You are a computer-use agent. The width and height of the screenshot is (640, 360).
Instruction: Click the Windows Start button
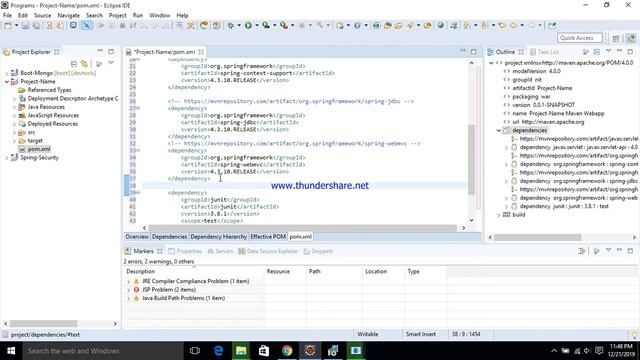[x=11, y=351]
